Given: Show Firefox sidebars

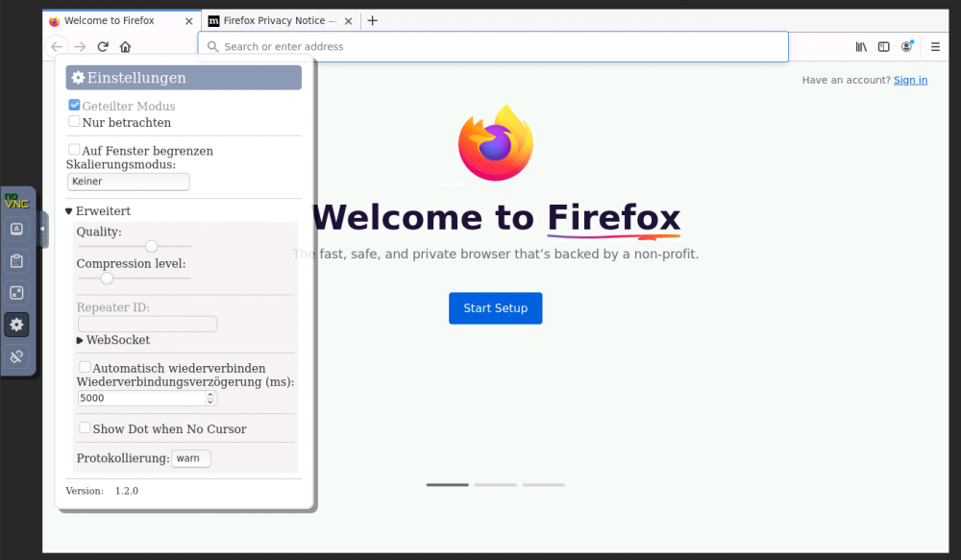Looking at the screenshot, I should 884,46.
